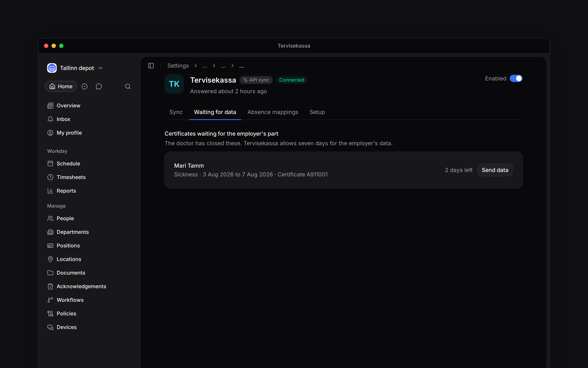Open the Home button
Viewport: 588px width, 368px height.
pyautogui.click(x=61, y=86)
